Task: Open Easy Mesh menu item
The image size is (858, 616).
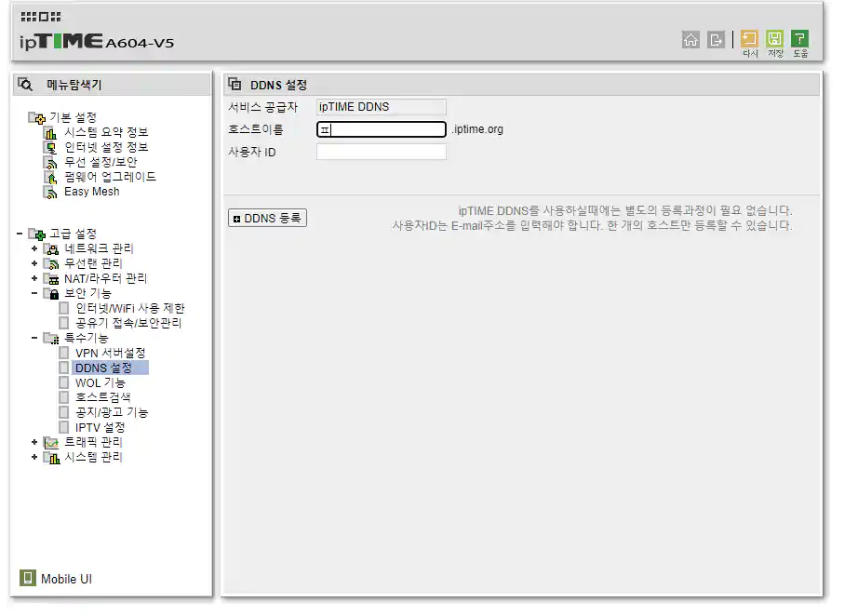Action: [x=91, y=192]
